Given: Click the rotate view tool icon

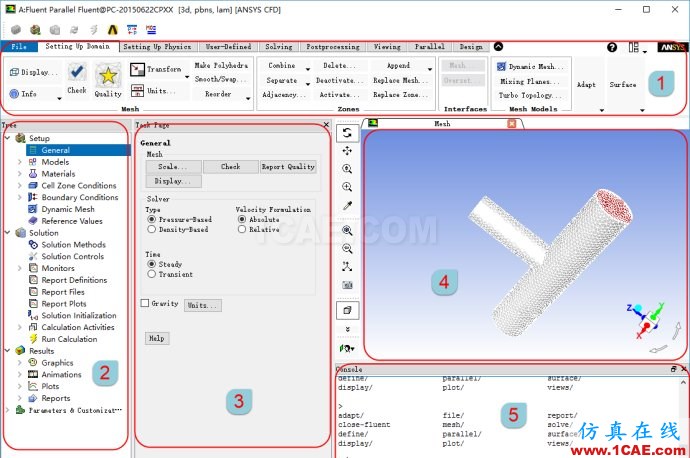Looking at the screenshot, I should pyautogui.click(x=347, y=133).
